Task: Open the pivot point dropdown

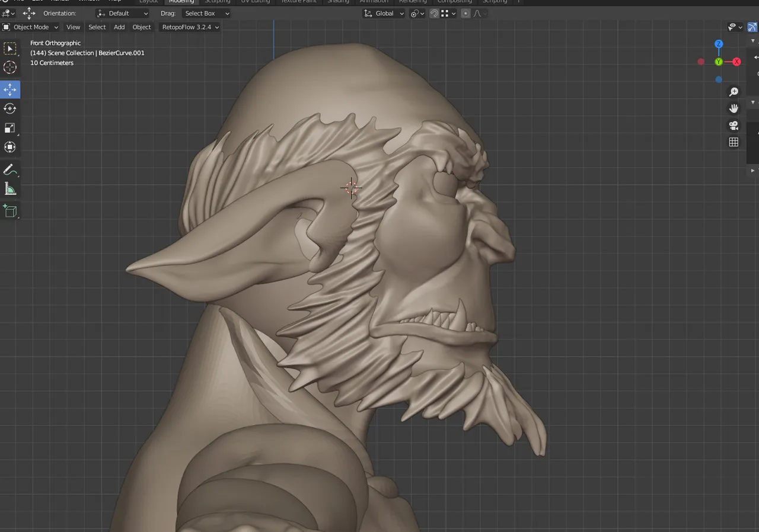Action: (417, 13)
